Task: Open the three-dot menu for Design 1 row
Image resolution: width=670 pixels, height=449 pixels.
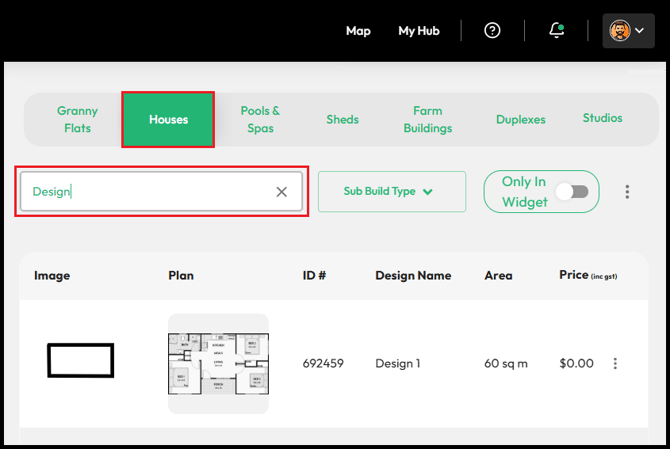Action: click(x=615, y=364)
